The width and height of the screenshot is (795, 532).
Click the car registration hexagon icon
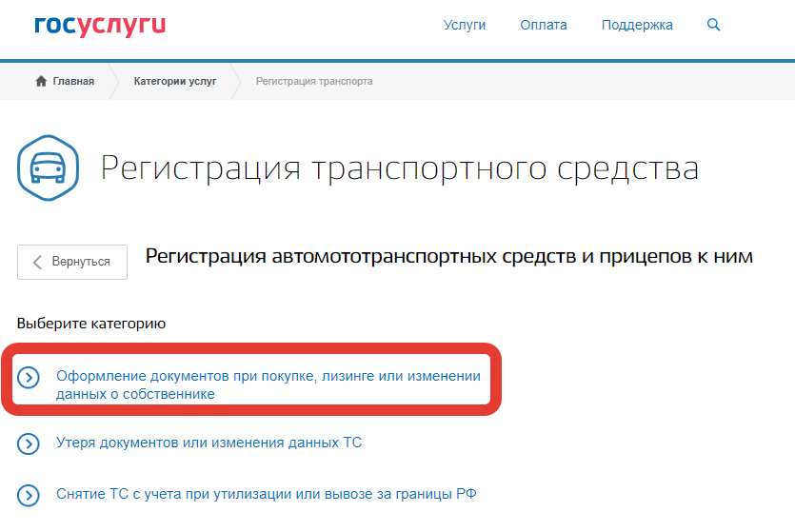(49, 167)
